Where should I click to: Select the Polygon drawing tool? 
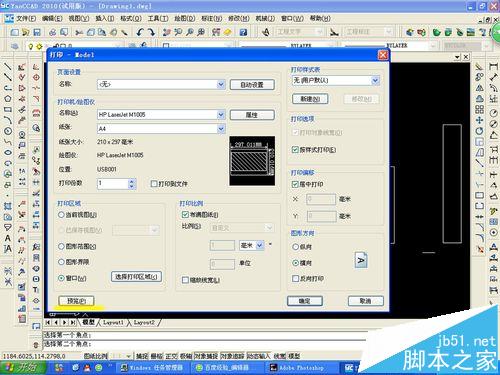tap(7, 99)
